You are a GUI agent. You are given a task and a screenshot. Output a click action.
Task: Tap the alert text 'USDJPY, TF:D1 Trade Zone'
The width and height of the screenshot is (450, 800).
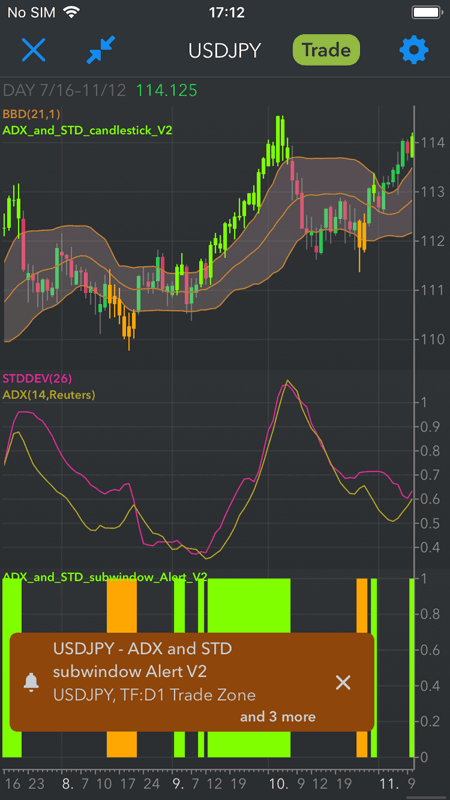[154, 695]
